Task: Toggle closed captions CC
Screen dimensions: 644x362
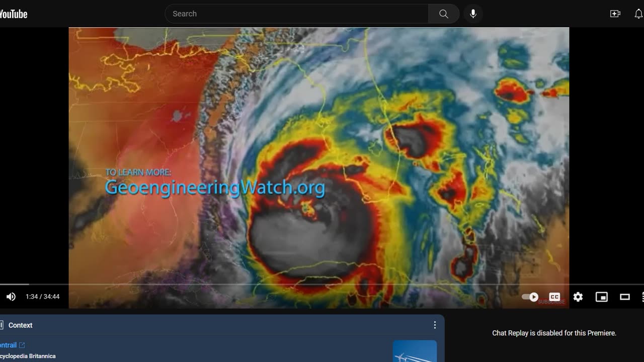Action: (554, 297)
